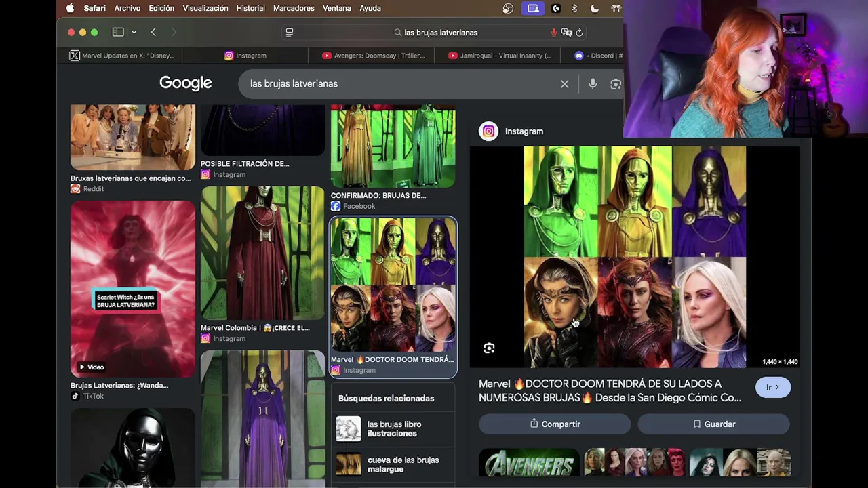Click the AirPods menu bar icon
Viewport: 868px width, 488px height.
pyautogui.click(x=616, y=8)
